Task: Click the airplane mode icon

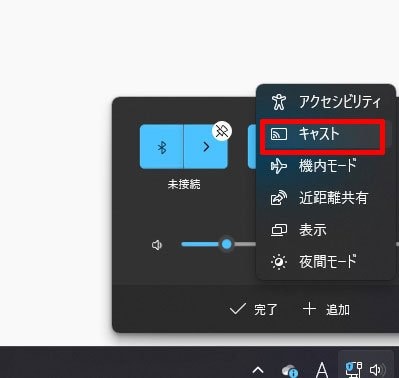Action: click(x=279, y=166)
